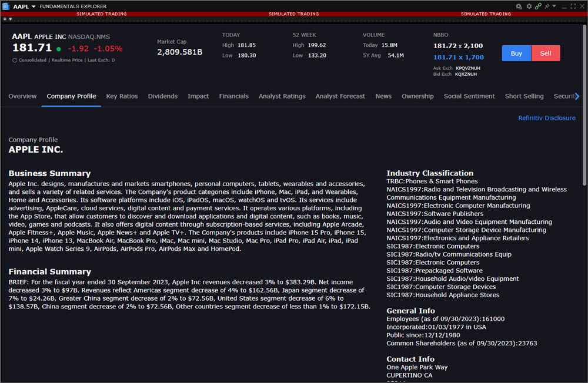Click the Today volume 15.8M
Screen dimensions: 588x383
pos(389,45)
